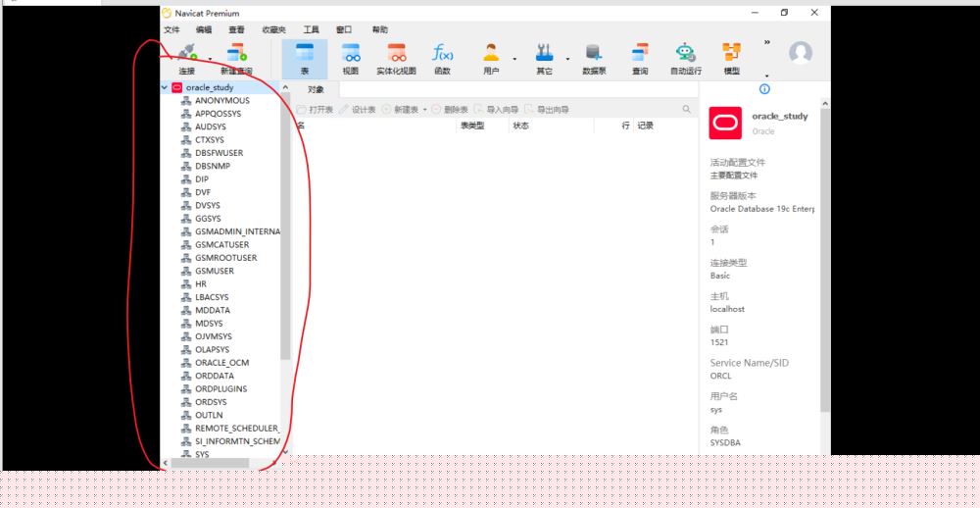This screenshot has height=508, width=980.
Task: Collapse the oracle_study connection node
Action: 165,87
